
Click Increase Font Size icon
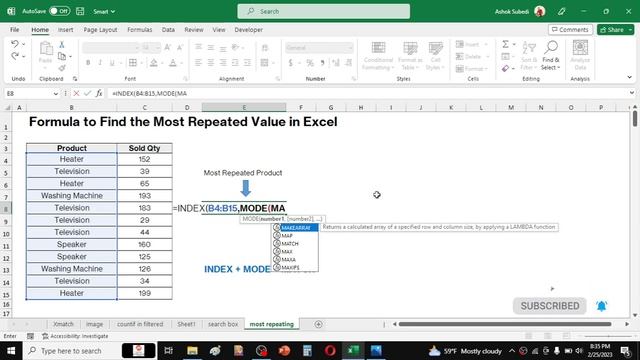coord(167,48)
